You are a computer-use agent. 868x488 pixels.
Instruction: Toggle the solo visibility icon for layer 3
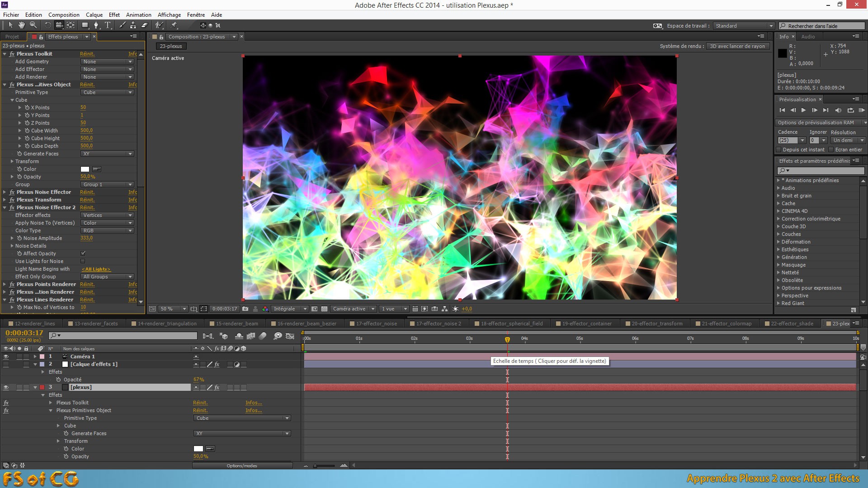pos(17,387)
